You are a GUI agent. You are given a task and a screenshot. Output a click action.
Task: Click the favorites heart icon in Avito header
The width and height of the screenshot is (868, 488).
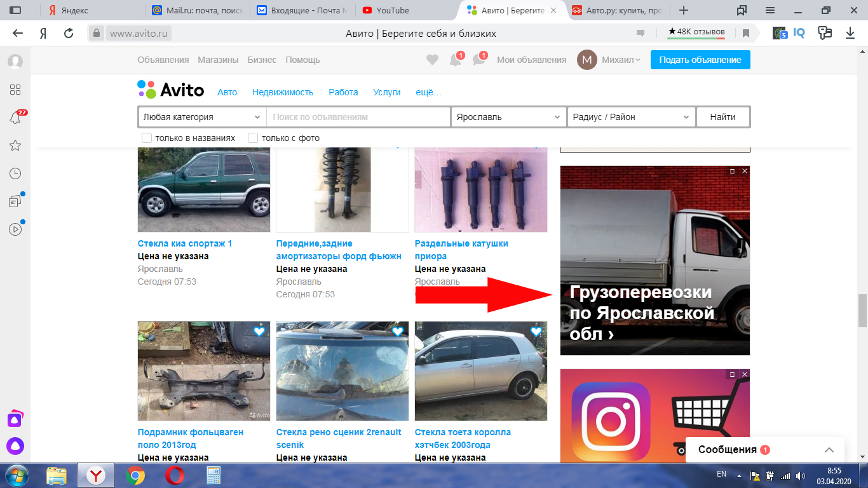[432, 60]
